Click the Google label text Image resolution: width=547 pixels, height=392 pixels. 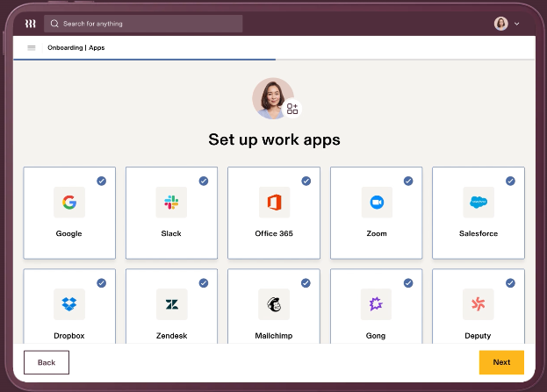click(x=69, y=233)
